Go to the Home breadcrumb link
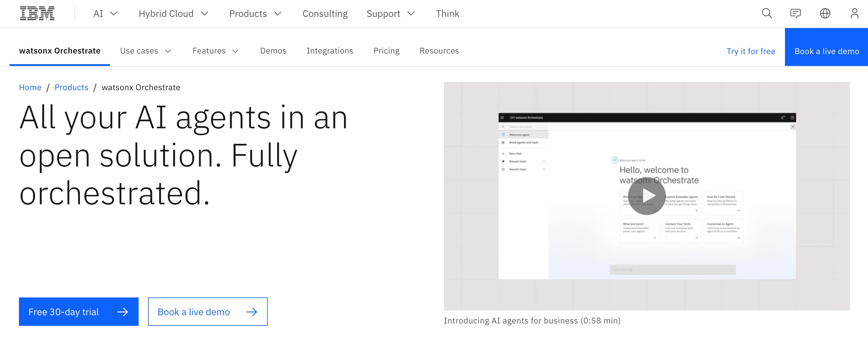 [x=30, y=87]
